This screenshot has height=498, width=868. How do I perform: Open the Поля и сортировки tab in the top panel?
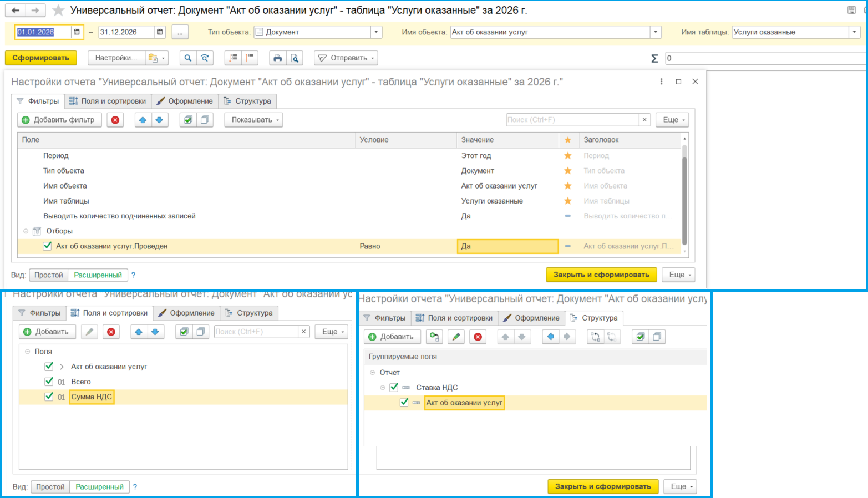[x=108, y=101]
